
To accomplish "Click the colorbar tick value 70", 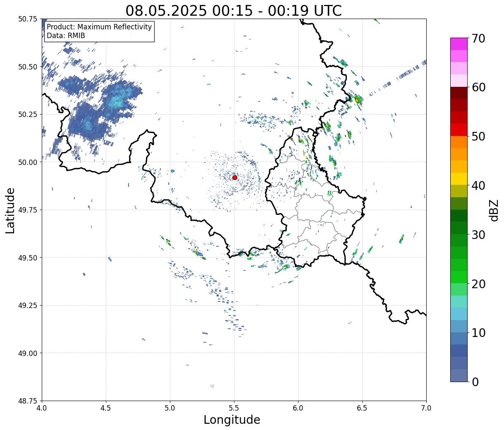I will tap(478, 38).
